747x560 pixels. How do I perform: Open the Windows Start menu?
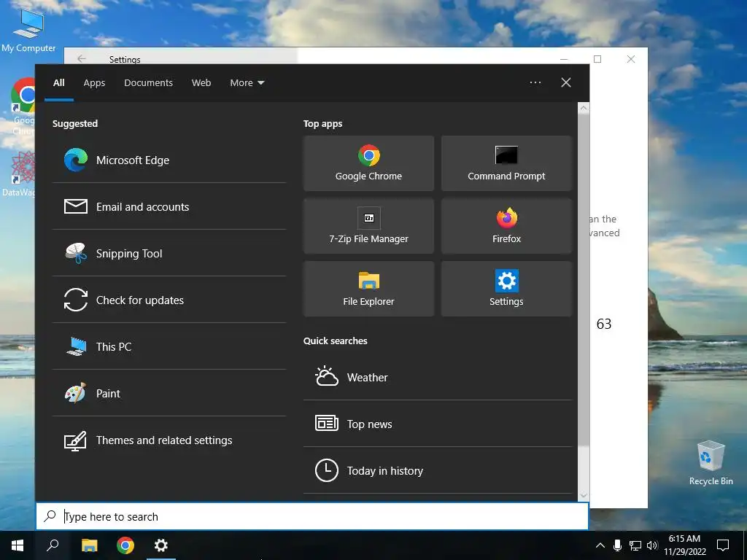18,545
